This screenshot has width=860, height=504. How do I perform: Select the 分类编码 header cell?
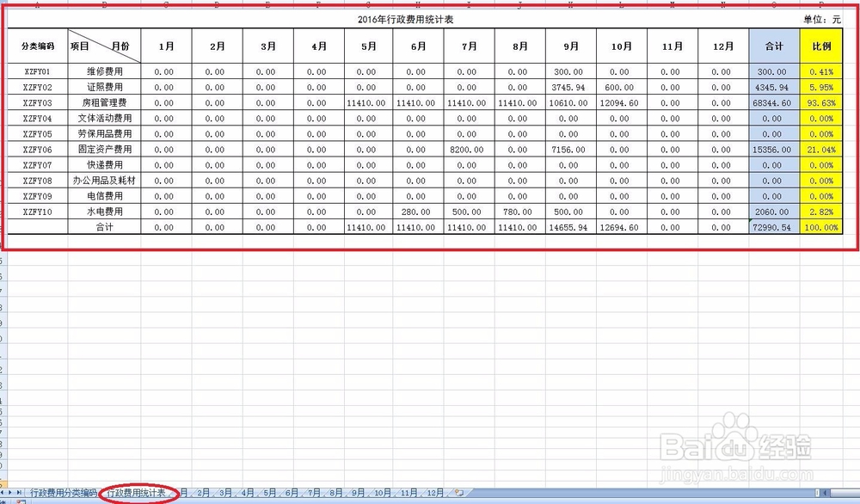coord(37,46)
